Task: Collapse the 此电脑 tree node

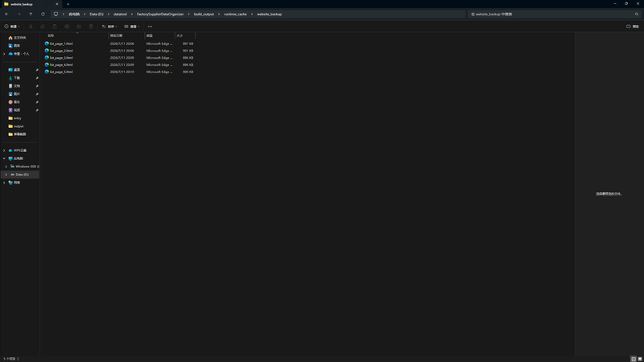Action: 4,158
